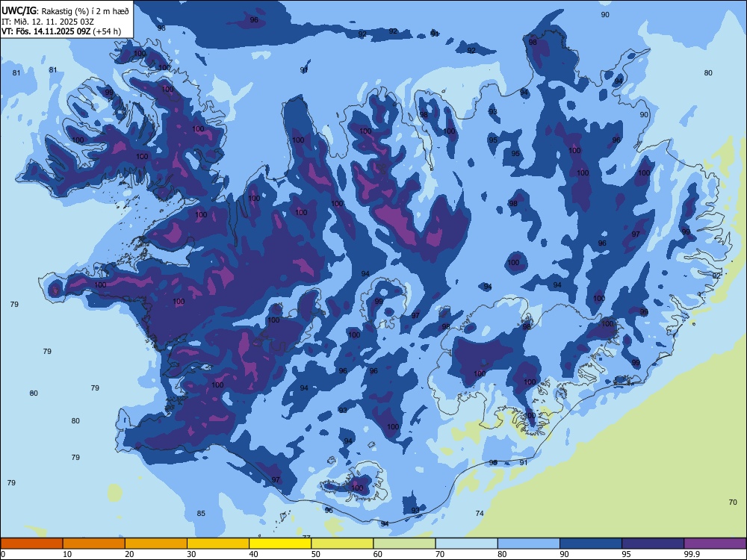Click the 'VT: Fös. 14.11.2025 09Z (+54 h)' line
The height and width of the screenshot is (560, 747).
pyautogui.click(x=61, y=32)
